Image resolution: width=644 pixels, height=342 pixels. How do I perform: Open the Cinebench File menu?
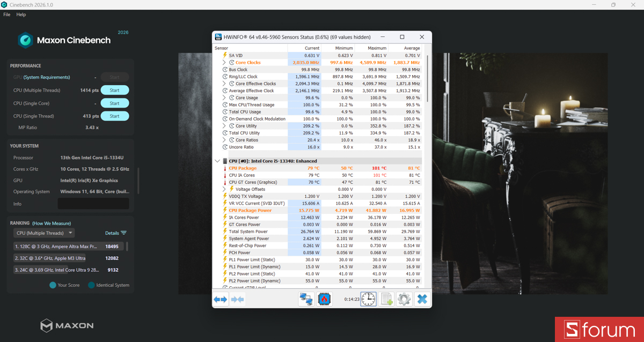[6, 14]
